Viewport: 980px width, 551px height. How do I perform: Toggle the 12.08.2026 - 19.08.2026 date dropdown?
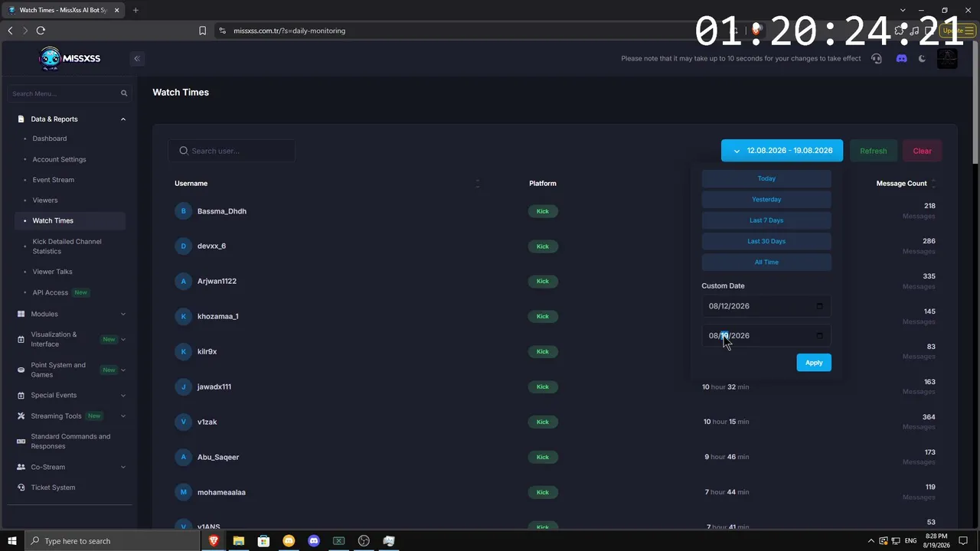point(782,151)
